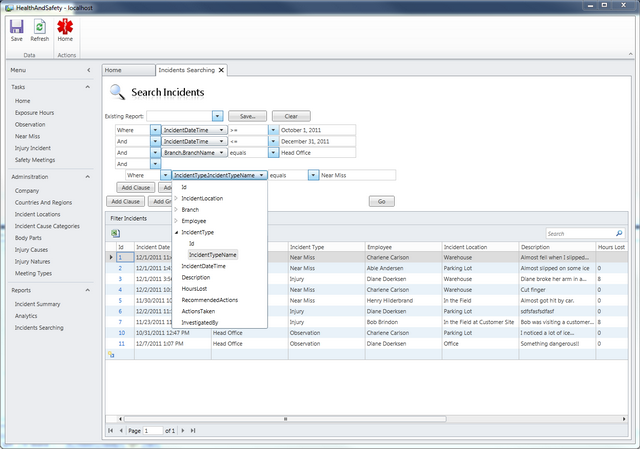Open the equals operator dropdown for Near Miss
This screenshot has width=640, height=449.
click(313, 176)
